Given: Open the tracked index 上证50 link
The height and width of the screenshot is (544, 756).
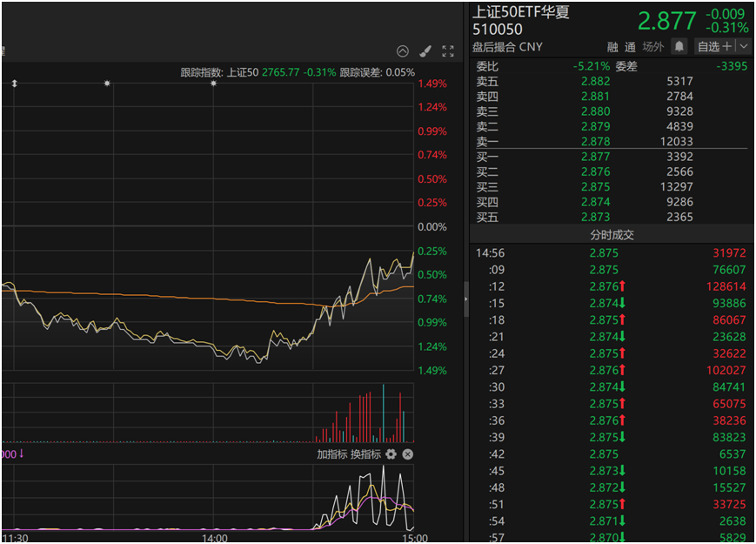Looking at the screenshot, I should [x=243, y=72].
